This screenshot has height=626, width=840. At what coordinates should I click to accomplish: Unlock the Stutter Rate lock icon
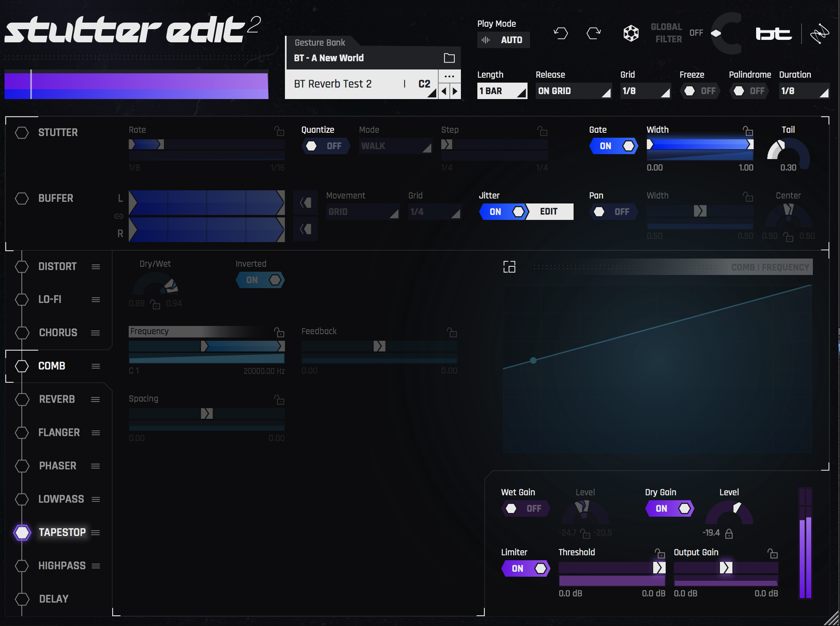[x=279, y=131]
